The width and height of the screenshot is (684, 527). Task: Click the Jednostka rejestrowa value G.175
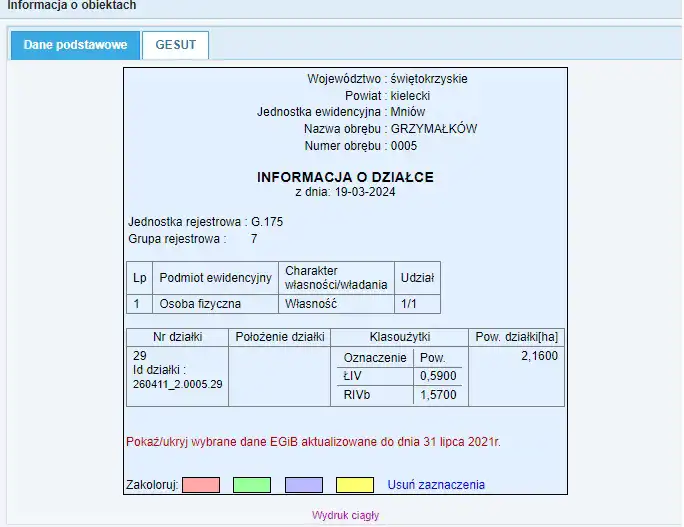point(266,221)
